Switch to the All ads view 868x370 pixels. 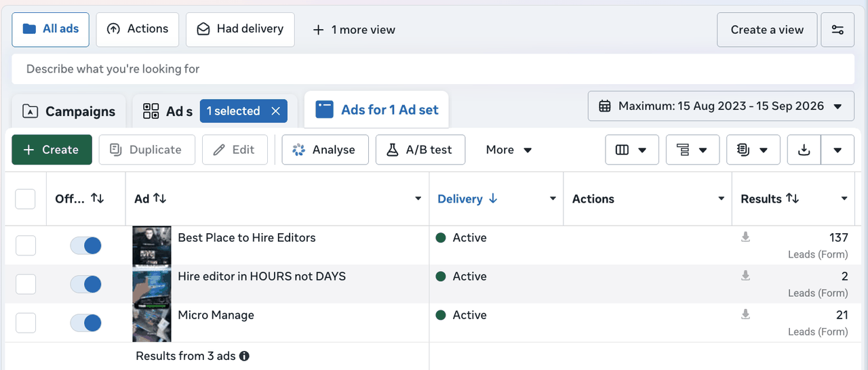[50, 29]
